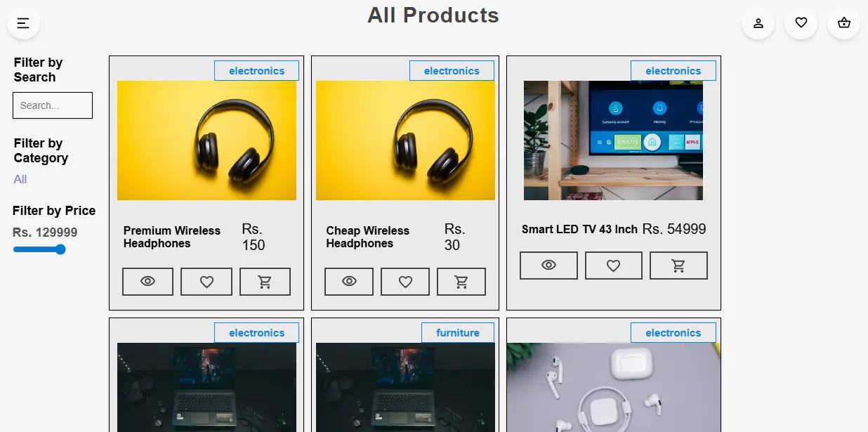
Task: Click the eye quick-view icon on Smart LED TV
Action: [x=548, y=265]
